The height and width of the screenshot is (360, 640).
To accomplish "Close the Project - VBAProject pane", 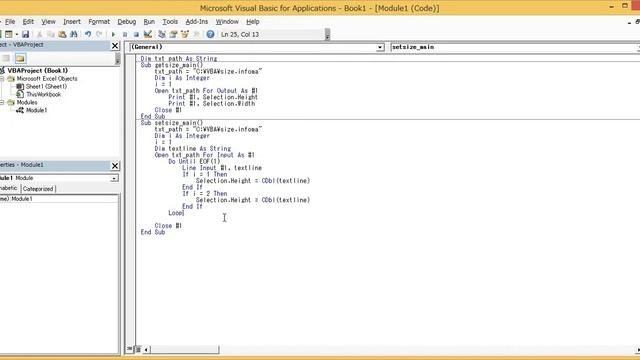I will tap(115, 46).
